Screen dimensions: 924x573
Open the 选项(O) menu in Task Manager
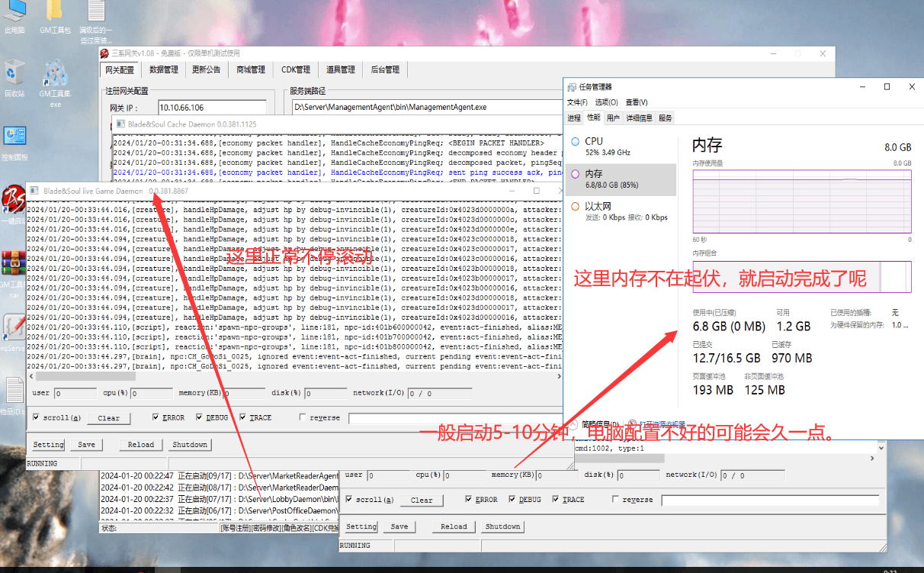[607, 102]
